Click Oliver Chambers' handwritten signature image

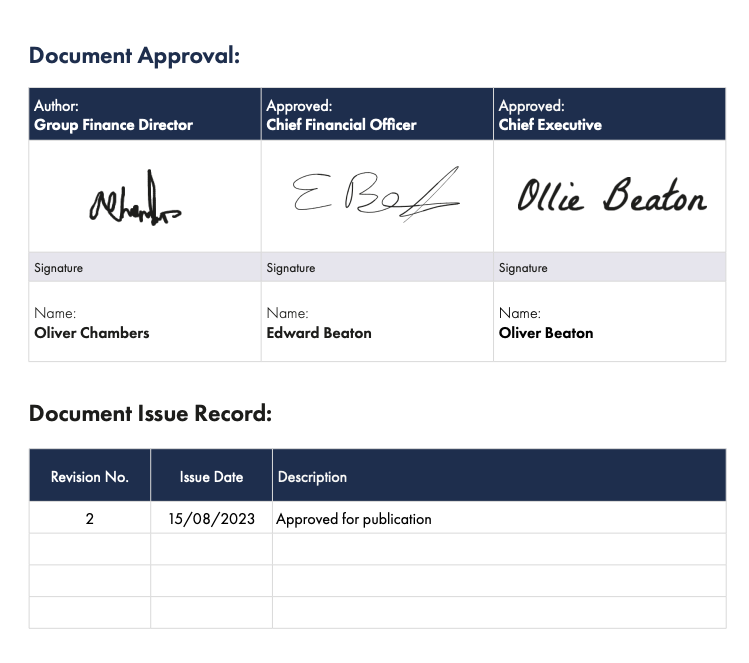coord(135,198)
